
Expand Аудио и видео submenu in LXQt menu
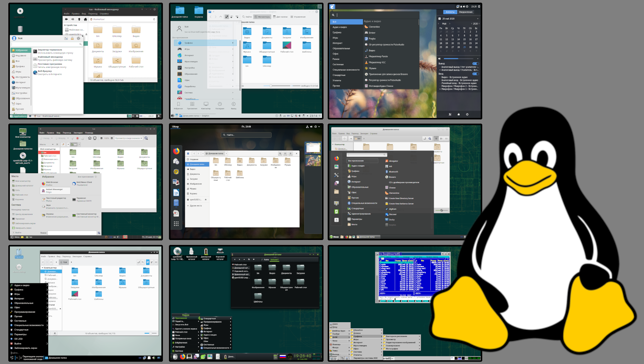pyautogui.click(x=29, y=285)
